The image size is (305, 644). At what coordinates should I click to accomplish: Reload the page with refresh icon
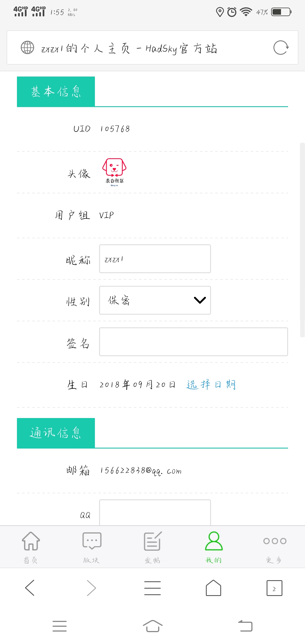pos(281,47)
